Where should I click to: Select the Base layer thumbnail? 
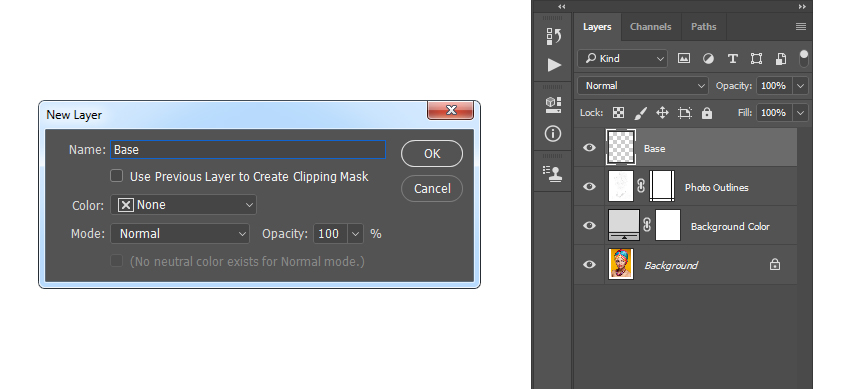(621, 147)
